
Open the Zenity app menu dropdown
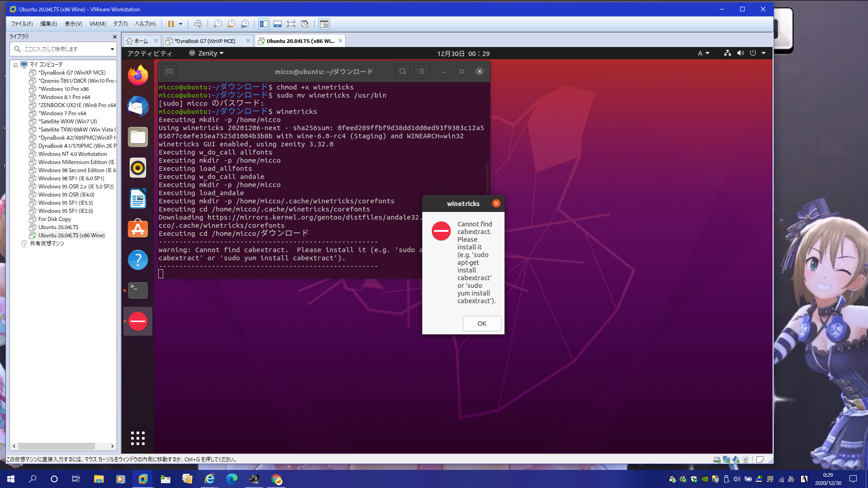[207, 53]
